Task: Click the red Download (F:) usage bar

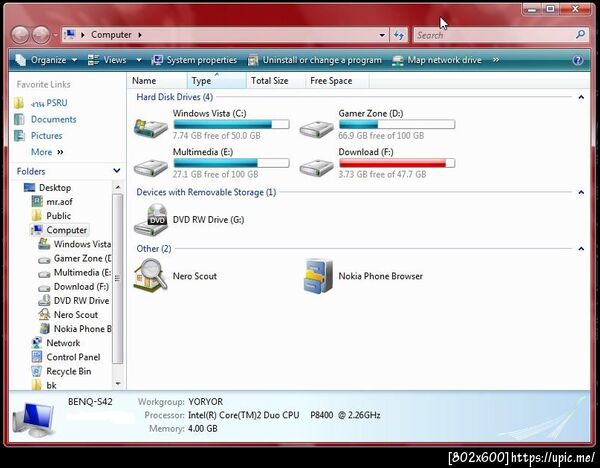Action: [x=397, y=163]
